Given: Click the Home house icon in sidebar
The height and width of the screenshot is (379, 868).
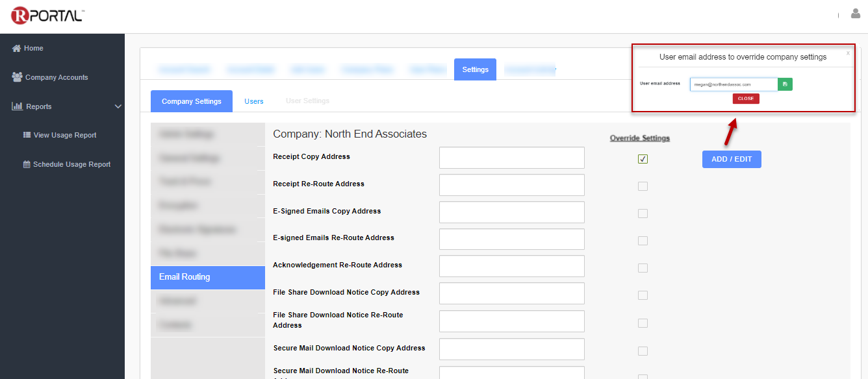Looking at the screenshot, I should 17,48.
